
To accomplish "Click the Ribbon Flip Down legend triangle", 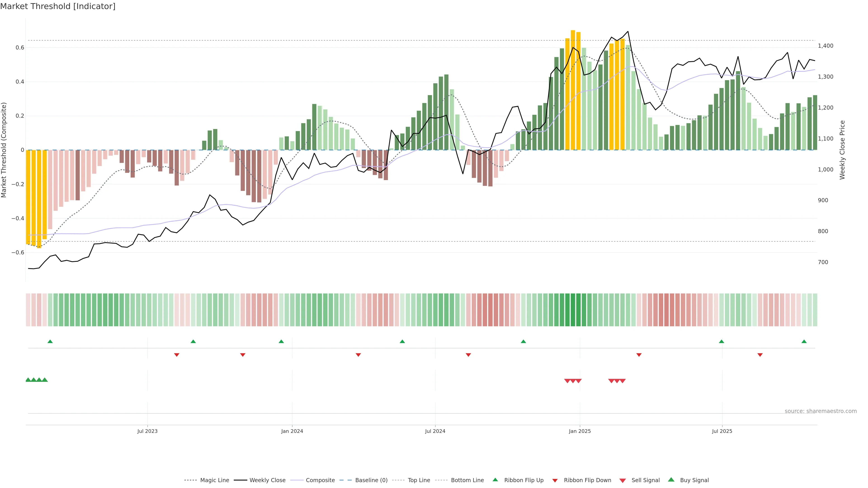I will [x=555, y=481].
